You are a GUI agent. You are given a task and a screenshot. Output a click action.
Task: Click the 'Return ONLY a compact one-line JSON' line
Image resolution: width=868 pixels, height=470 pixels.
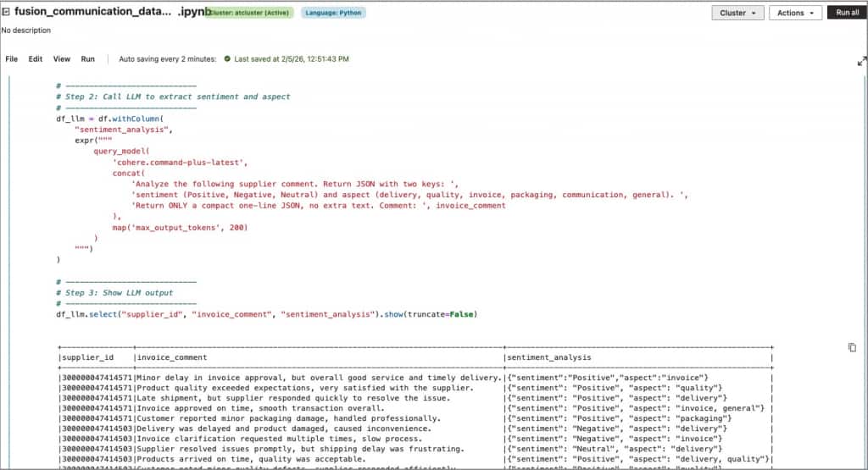(x=319, y=205)
